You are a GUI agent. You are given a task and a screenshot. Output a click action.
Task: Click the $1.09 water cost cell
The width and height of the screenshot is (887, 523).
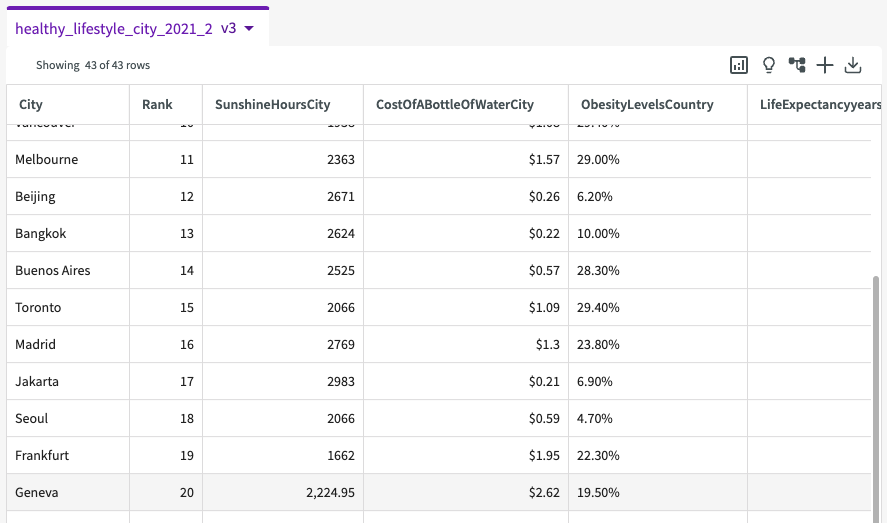click(466, 308)
